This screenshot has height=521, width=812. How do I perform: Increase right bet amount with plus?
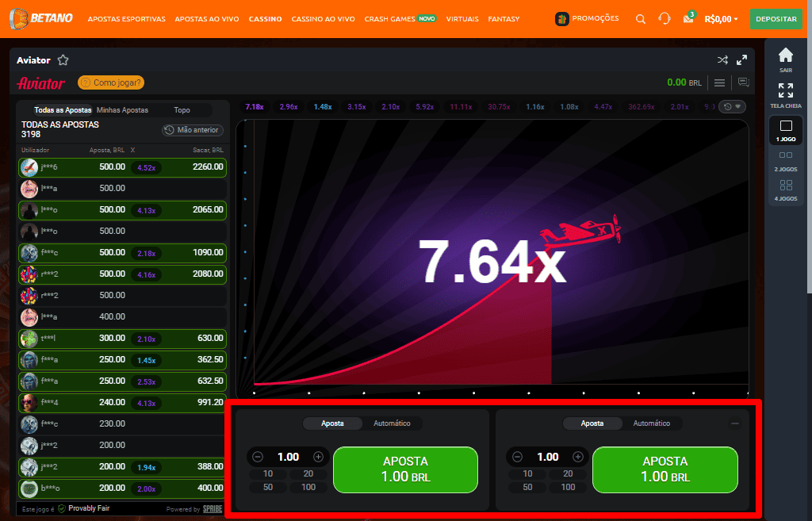point(578,457)
